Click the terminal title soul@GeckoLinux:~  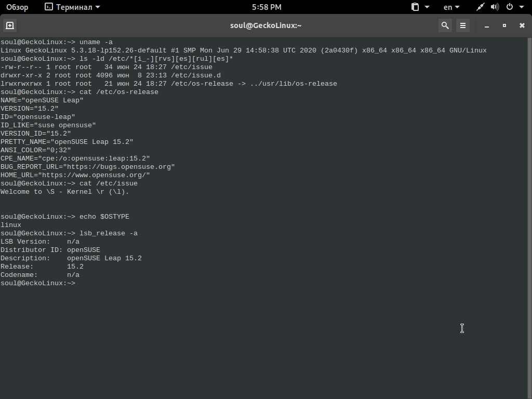[x=265, y=25]
